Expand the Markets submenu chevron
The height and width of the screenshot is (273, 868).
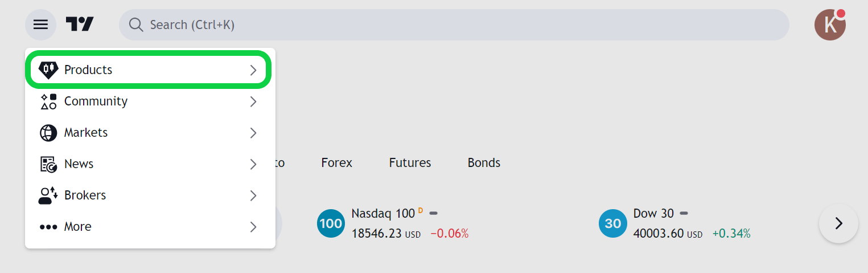pyautogui.click(x=254, y=133)
